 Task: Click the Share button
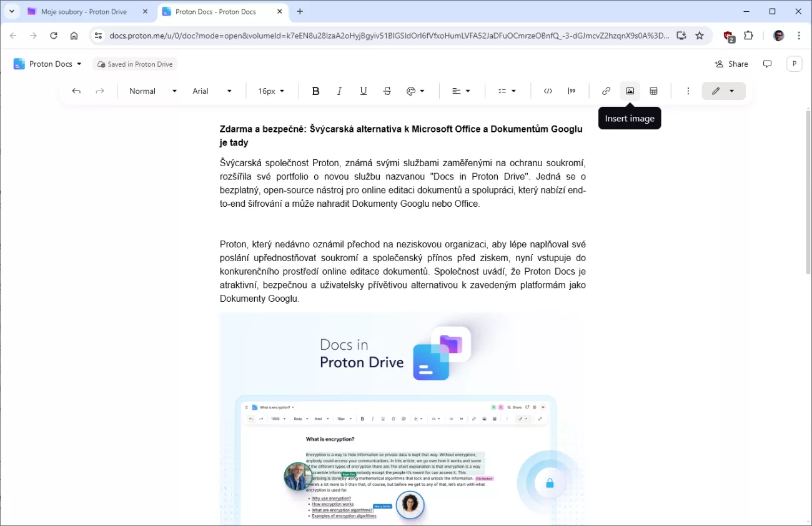pos(731,64)
